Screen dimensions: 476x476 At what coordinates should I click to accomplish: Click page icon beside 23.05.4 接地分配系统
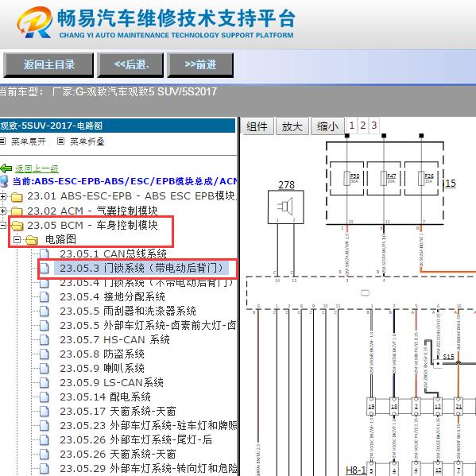tap(45, 297)
